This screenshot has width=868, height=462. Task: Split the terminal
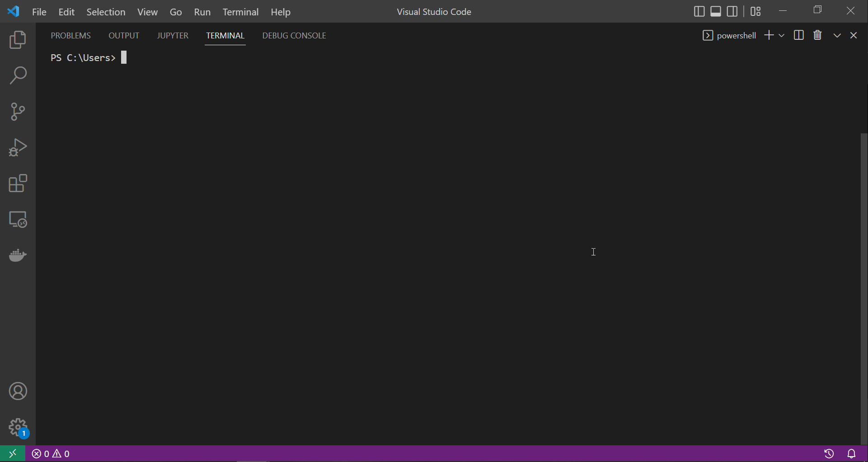[x=799, y=35]
